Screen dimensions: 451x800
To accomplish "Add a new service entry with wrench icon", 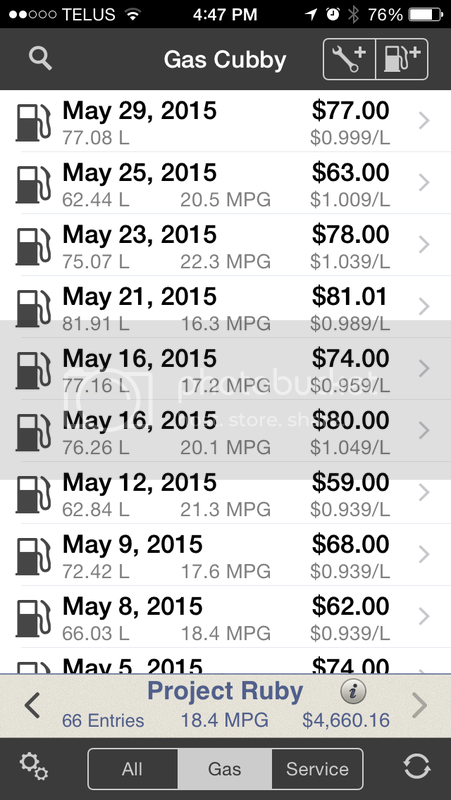I will 349,59.
